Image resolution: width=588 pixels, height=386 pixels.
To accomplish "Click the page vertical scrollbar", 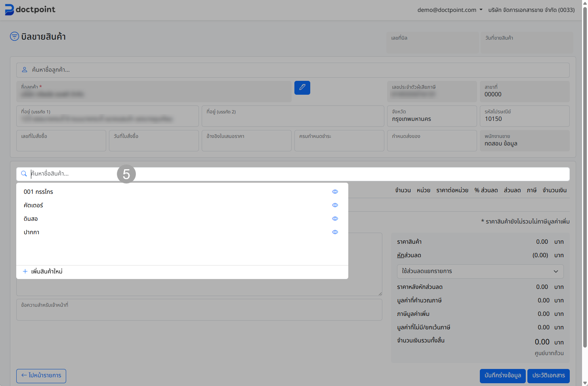I will click(584, 178).
